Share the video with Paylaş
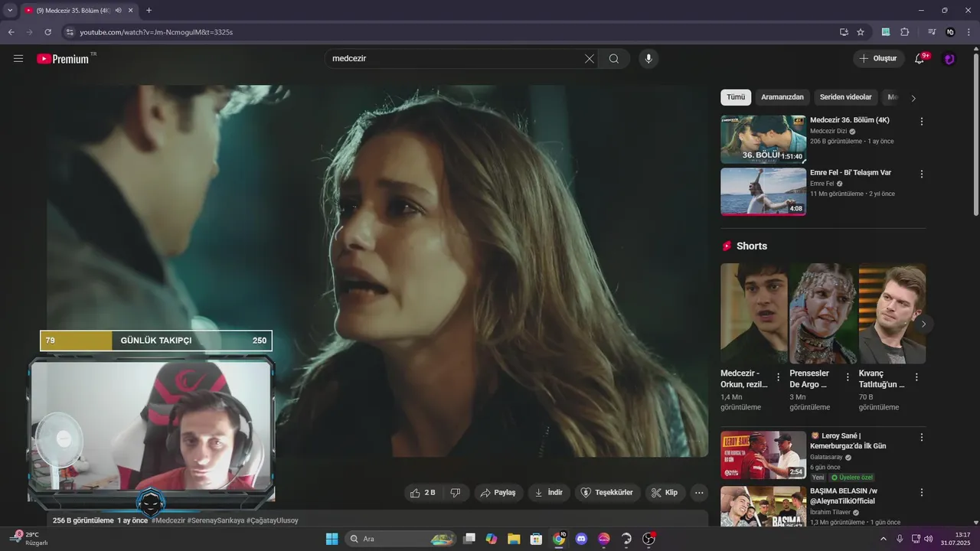 tap(498, 493)
